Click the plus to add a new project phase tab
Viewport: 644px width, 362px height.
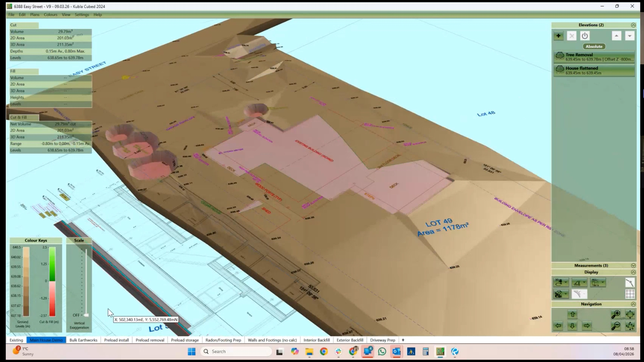tap(402, 340)
